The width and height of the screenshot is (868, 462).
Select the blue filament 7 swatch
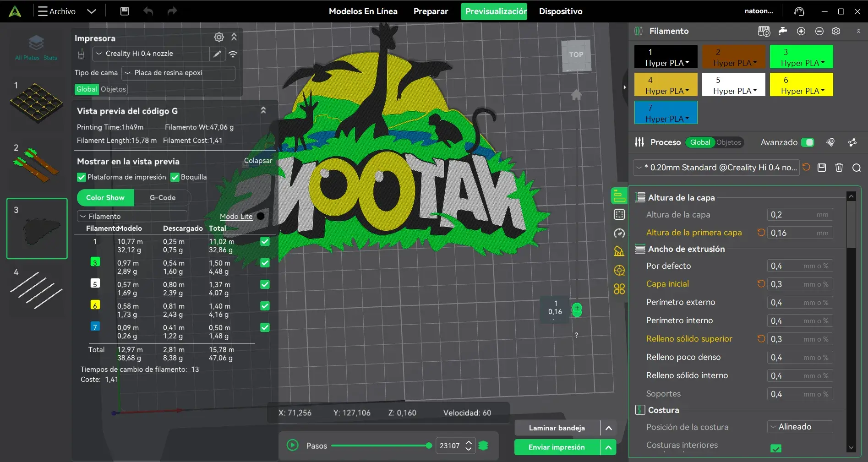click(x=666, y=113)
